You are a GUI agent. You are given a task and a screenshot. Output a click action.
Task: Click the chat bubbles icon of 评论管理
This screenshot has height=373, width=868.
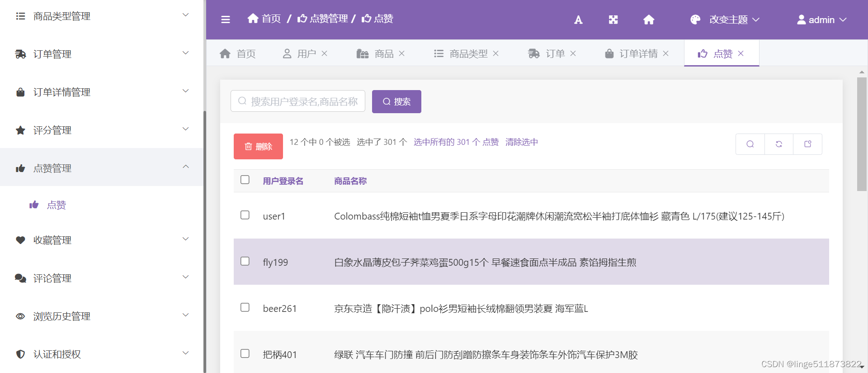(x=20, y=278)
